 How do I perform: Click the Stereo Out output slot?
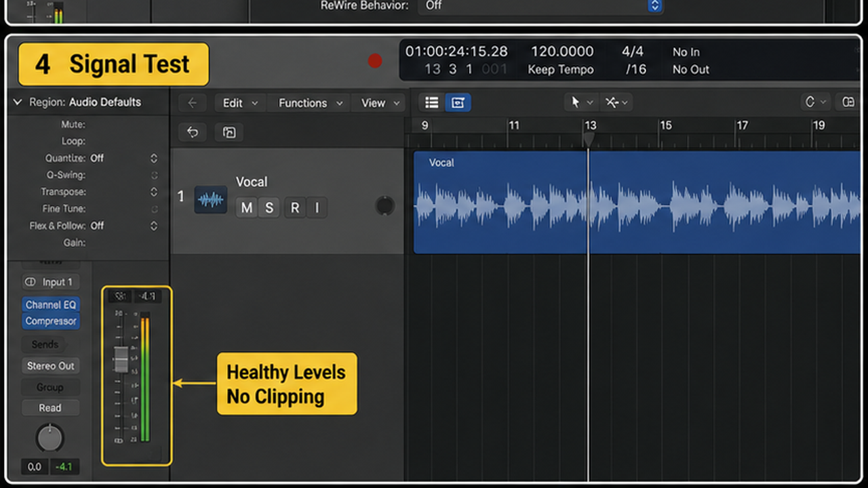pyautogui.click(x=50, y=366)
